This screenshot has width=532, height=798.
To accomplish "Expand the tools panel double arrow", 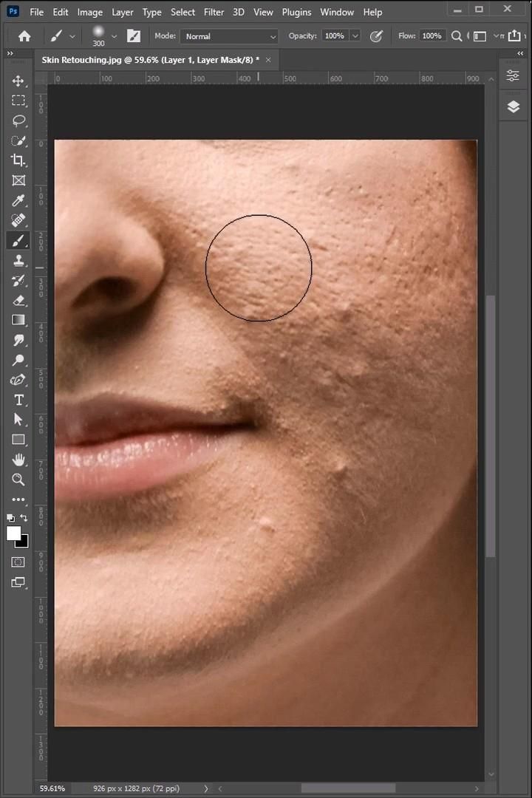I will 10,53.
